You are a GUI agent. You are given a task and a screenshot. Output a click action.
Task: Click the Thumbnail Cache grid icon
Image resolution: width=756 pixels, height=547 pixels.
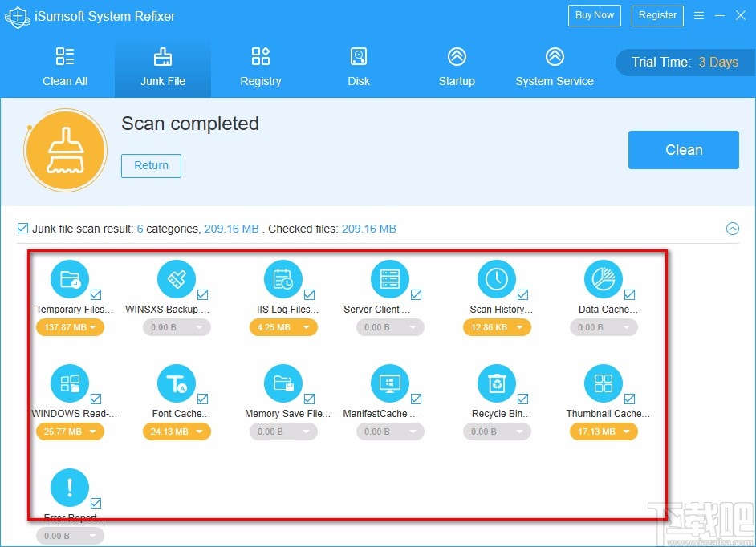tap(604, 383)
